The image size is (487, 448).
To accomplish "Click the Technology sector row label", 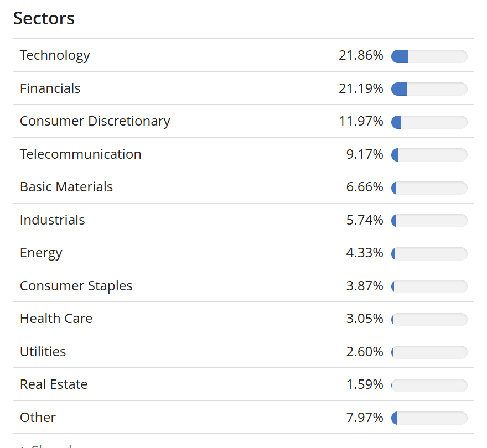I will [55, 55].
